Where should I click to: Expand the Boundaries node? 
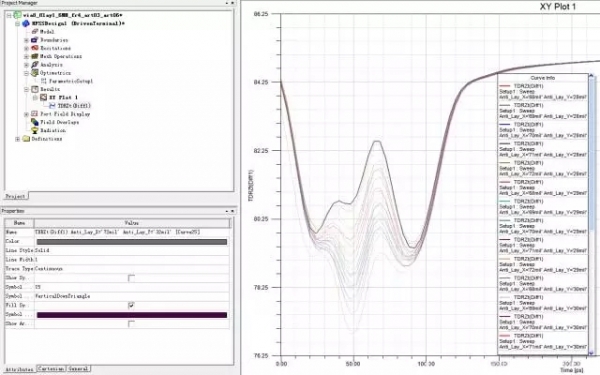point(26,40)
